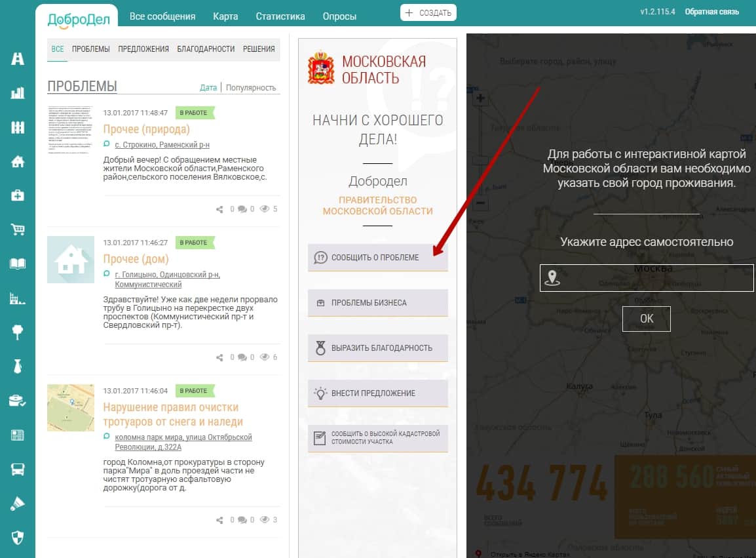Sort problems by Дата
Image resolution: width=756 pixels, height=558 pixels.
(208, 88)
